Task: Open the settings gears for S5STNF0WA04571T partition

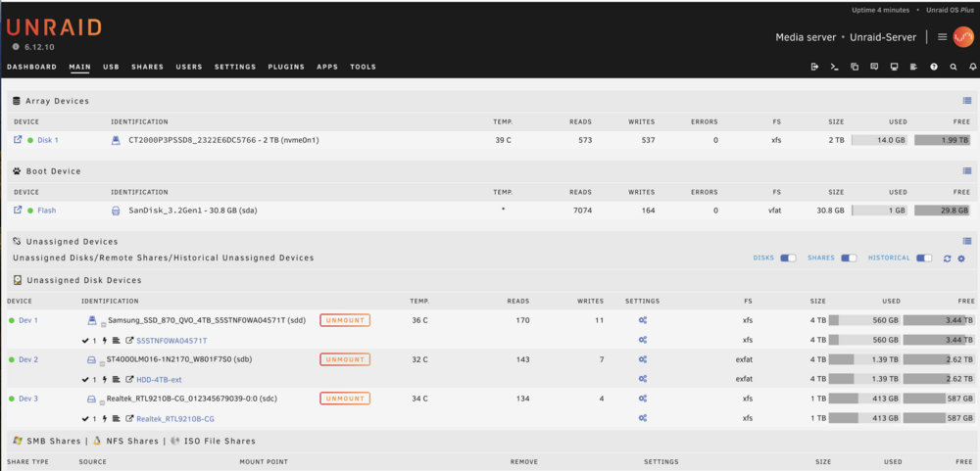Action: 643,341
